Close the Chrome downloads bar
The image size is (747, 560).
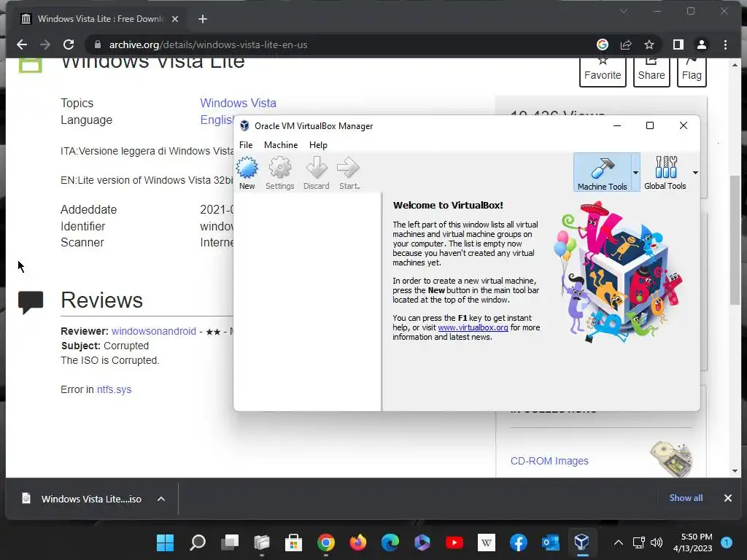pos(727,498)
